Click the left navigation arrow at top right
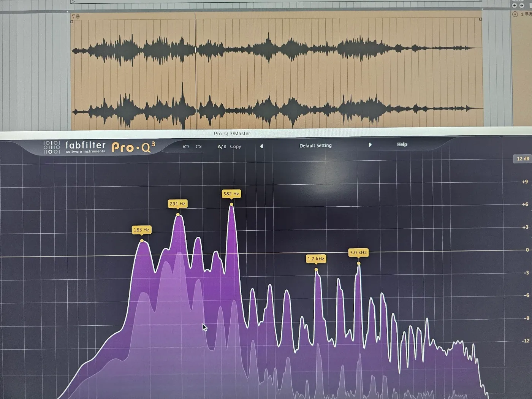Image resolution: width=532 pixels, height=399 pixels. coord(514,5)
